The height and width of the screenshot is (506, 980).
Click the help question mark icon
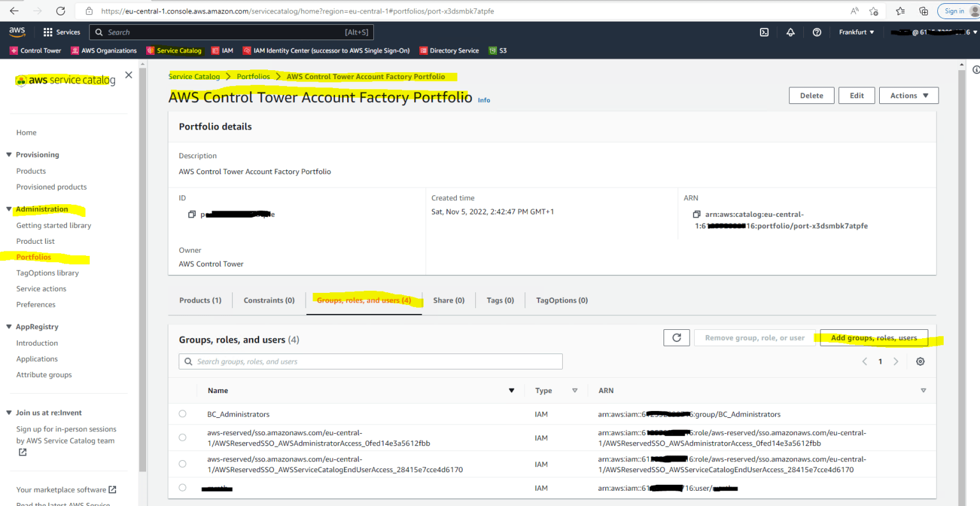click(817, 32)
